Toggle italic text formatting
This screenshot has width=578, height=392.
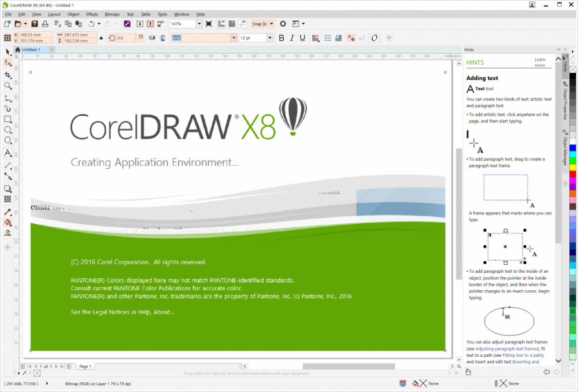[291, 38]
